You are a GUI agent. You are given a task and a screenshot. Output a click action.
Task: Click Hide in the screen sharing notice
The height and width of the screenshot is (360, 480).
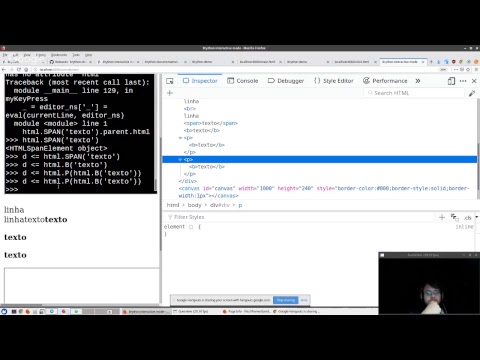click(304, 300)
